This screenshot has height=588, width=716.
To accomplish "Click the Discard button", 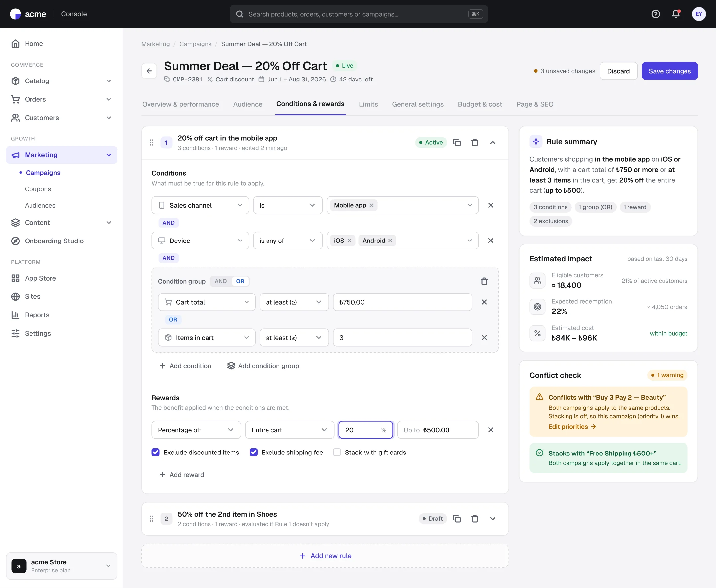I will (619, 71).
